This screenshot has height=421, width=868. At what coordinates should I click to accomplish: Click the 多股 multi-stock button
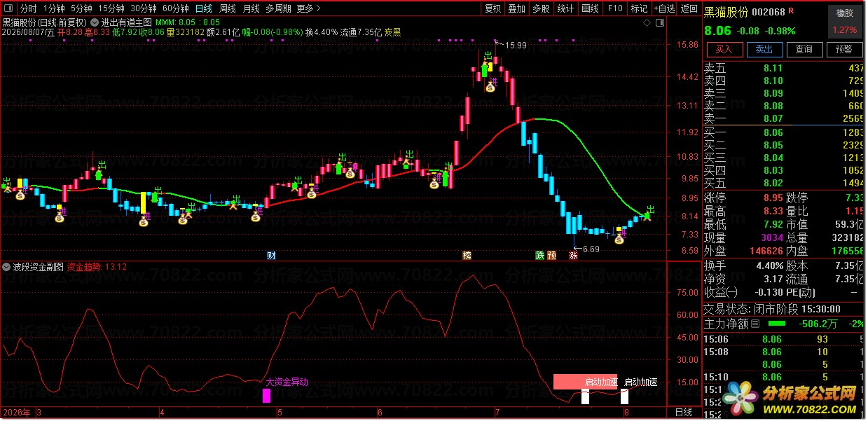pos(541,8)
